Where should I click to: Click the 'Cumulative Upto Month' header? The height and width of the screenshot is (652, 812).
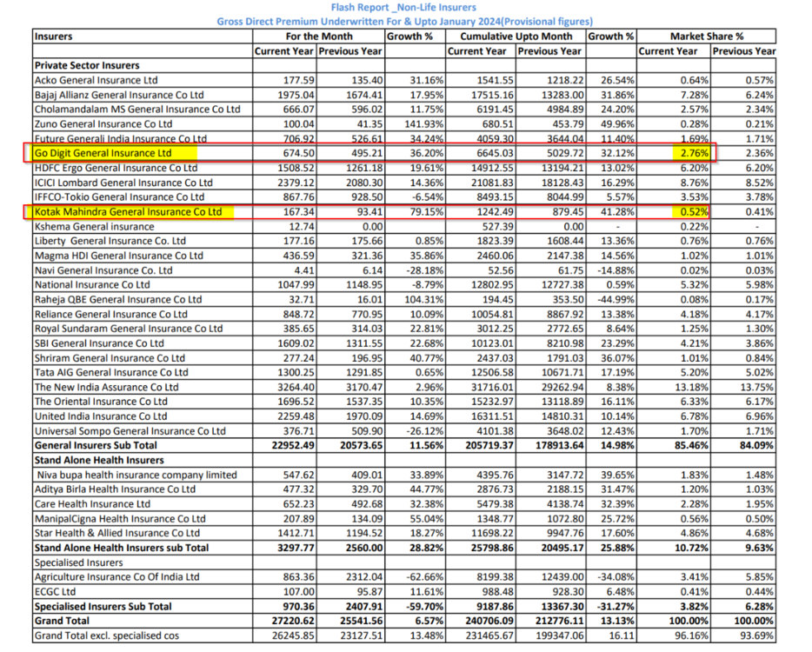click(516, 37)
